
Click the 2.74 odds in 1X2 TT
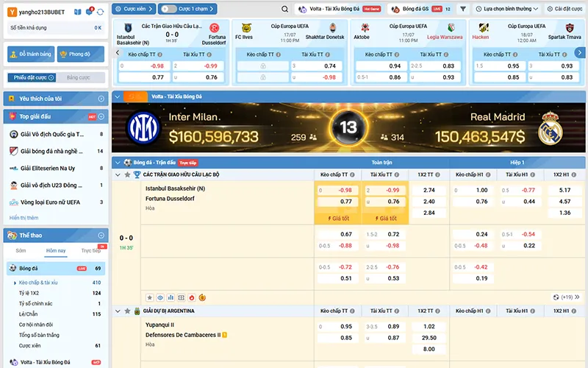coord(429,190)
